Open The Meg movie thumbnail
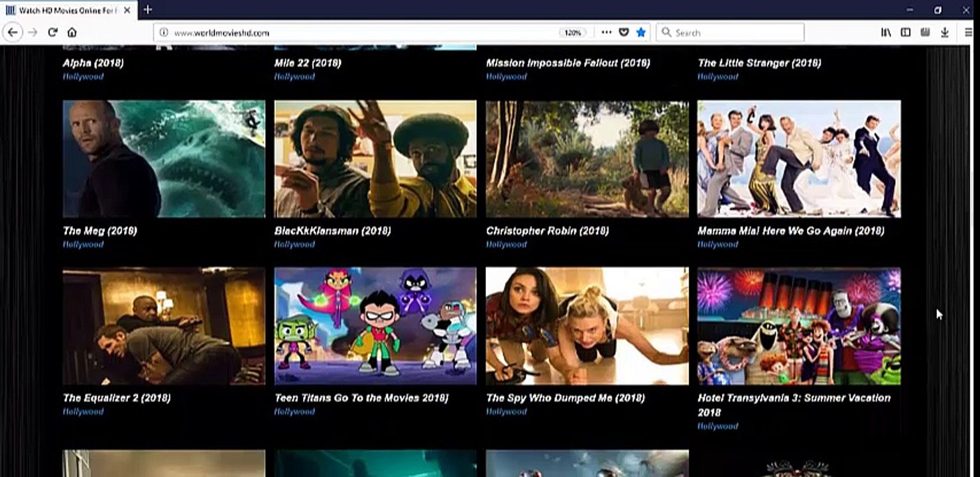Viewport: 980px width, 477px height. point(164,159)
